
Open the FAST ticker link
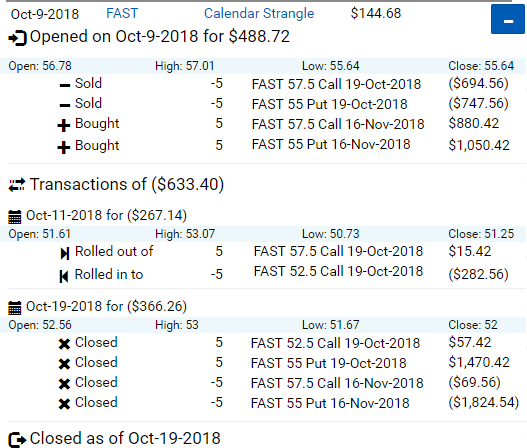[x=122, y=13]
